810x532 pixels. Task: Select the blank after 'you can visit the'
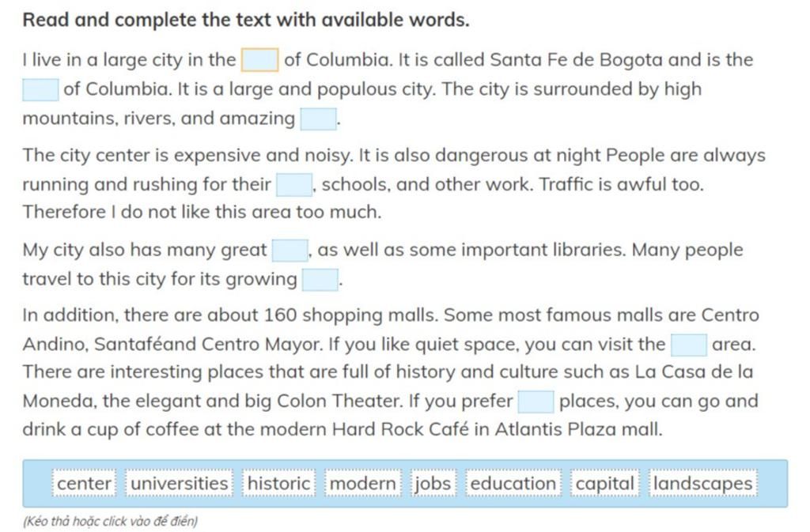pos(689,345)
